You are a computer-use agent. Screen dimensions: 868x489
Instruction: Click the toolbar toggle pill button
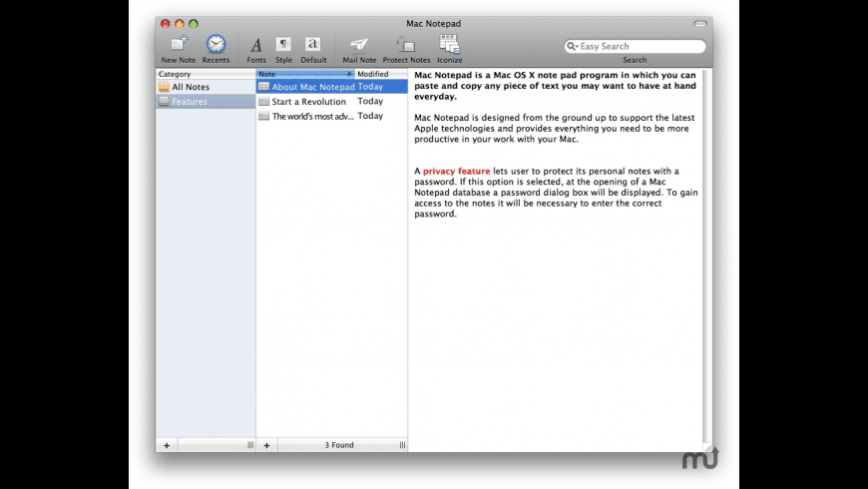[x=700, y=24]
